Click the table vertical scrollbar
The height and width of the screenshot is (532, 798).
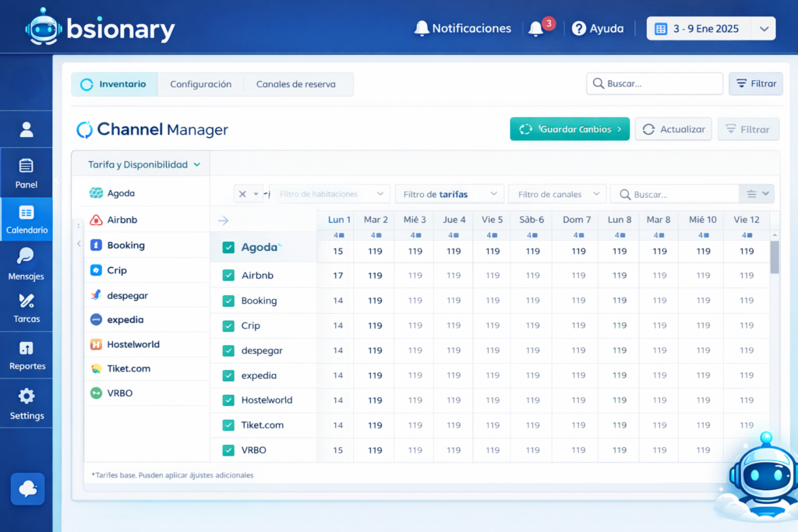774,257
